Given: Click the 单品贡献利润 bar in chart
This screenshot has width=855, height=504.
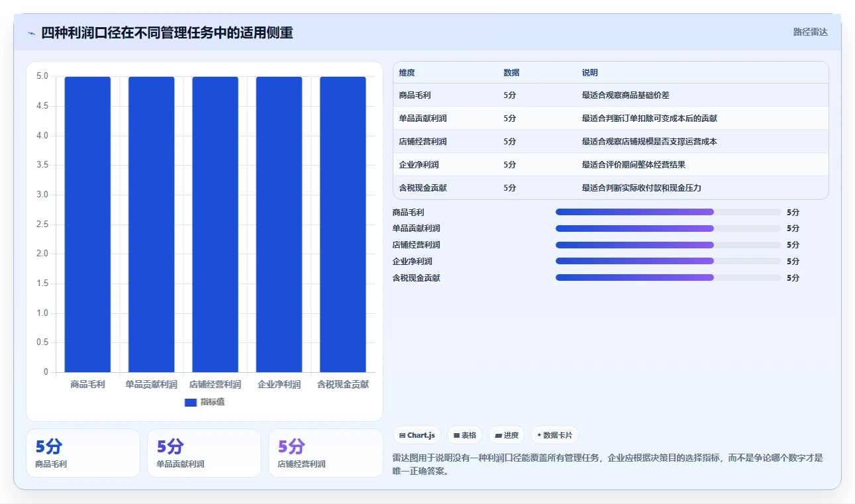Looking at the screenshot, I should coord(152,225).
